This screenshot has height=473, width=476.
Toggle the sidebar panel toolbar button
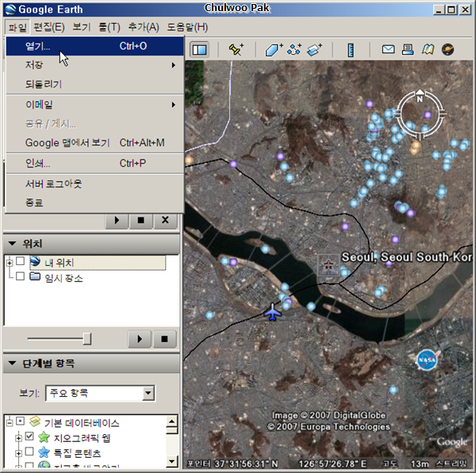pyautogui.click(x=199, y=49)
